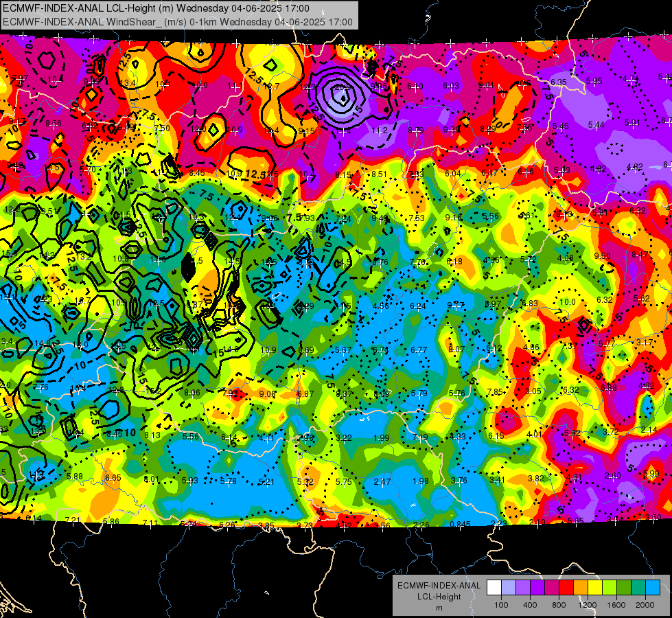The width and height of the screenshot is (672, 618).
Task: Click the wind shear value 7.76
Action: 40,387
